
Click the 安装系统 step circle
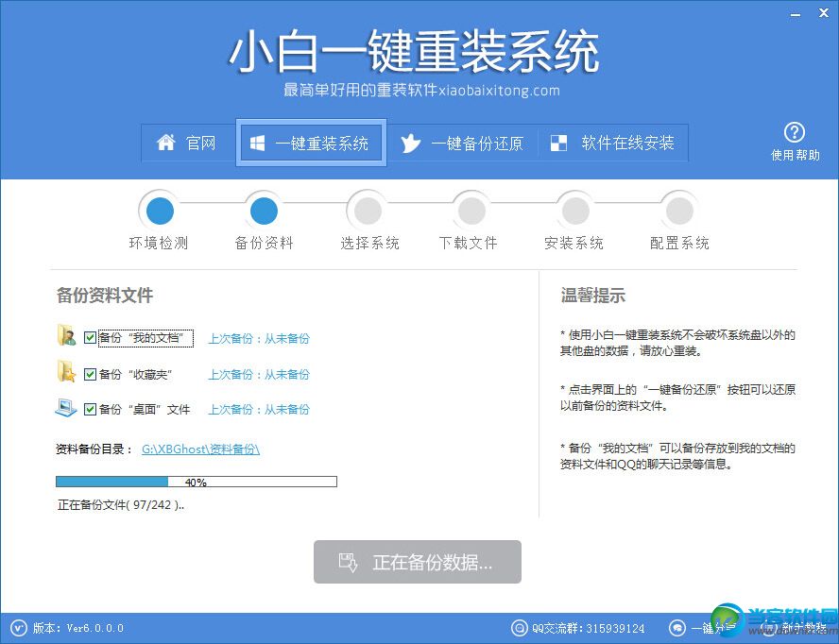(575, 211)
